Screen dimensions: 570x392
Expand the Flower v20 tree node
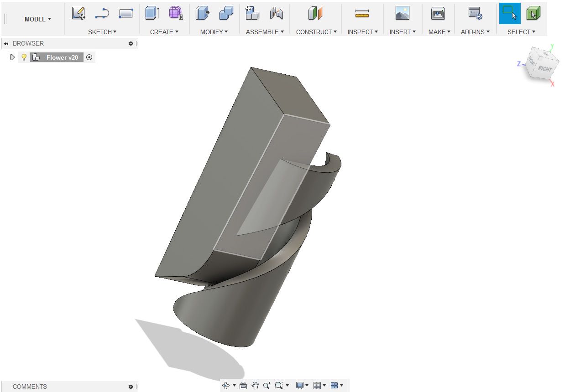13,57
